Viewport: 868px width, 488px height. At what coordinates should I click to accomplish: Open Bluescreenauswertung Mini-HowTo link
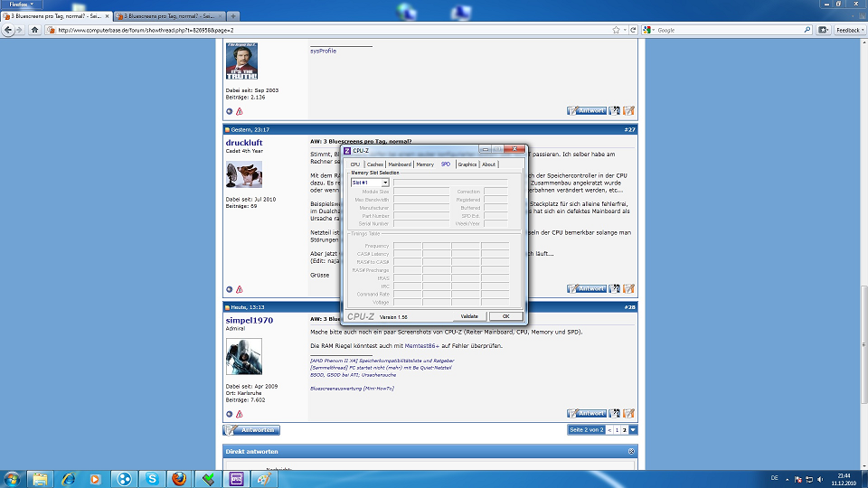tap(352, 389)
